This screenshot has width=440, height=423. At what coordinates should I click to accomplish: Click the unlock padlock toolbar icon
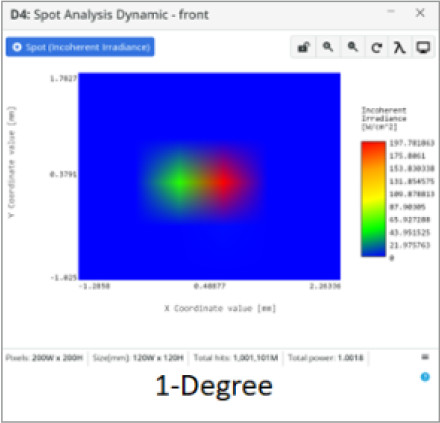303,47
